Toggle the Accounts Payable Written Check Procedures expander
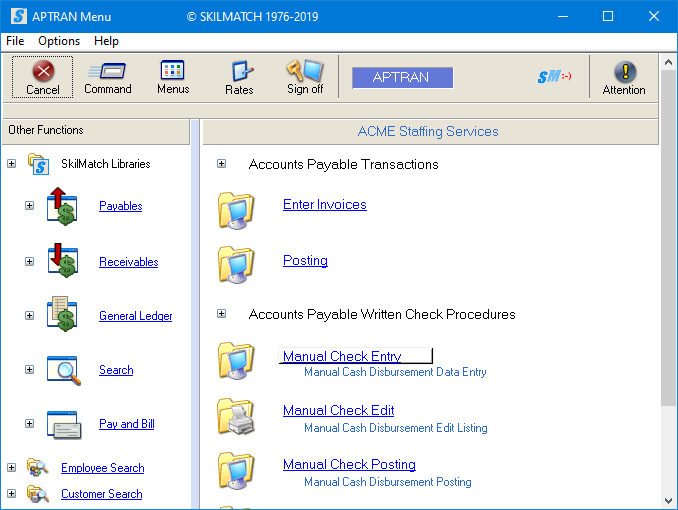 point(221,314)
